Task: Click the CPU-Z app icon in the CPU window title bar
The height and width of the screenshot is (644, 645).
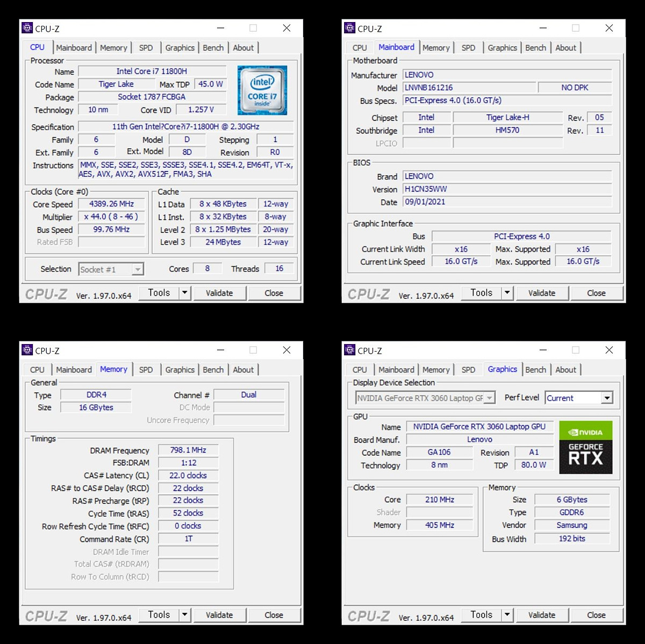Action: [27, 28]
